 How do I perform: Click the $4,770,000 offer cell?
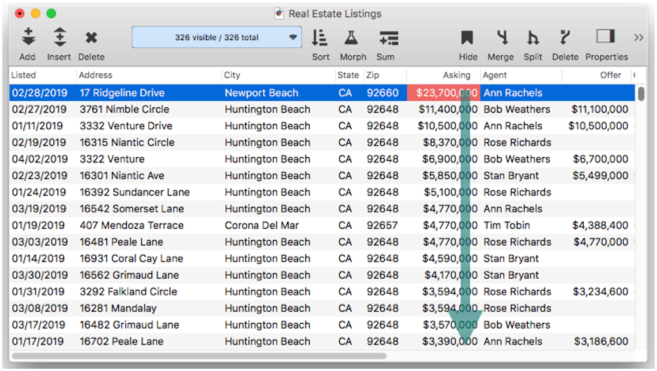[601, 242]
